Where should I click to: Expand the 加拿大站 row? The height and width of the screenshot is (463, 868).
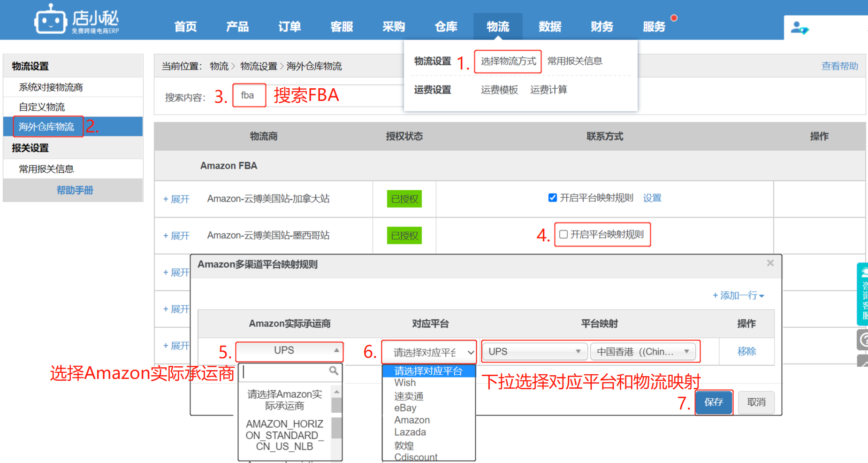tap(176, 199)
